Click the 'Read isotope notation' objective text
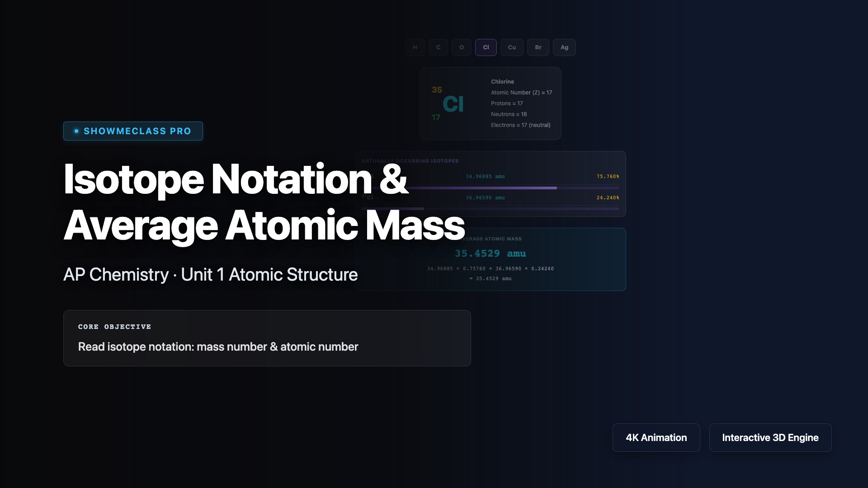Viewport: 868px width, 488px height. 218,347
